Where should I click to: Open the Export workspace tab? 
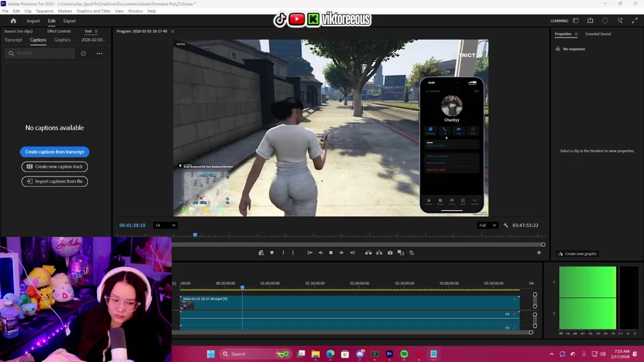click(69, 21)
